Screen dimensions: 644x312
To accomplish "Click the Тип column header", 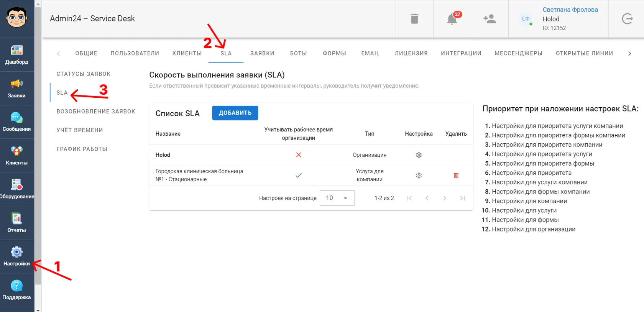I will click(370, 134).
